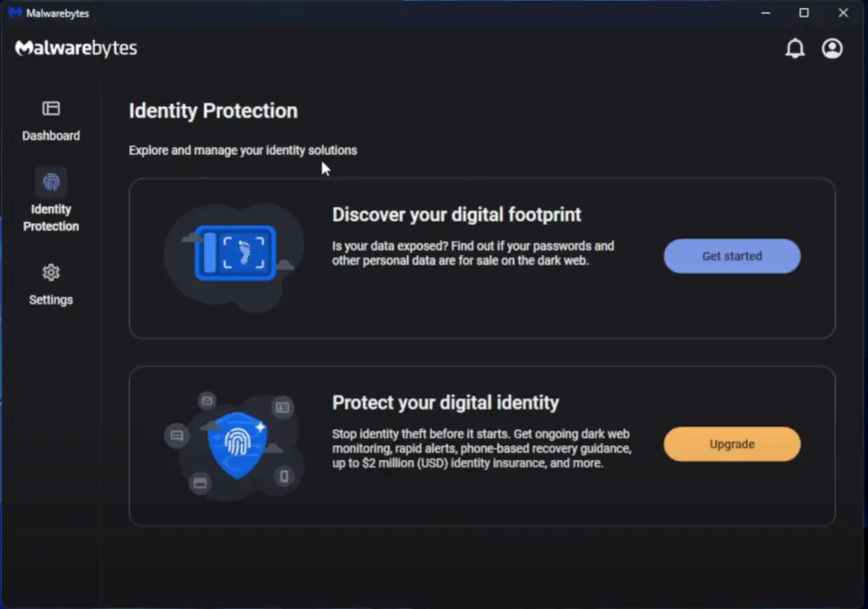Click the blue fingerprint shield illustration

[x=238, y=443]
